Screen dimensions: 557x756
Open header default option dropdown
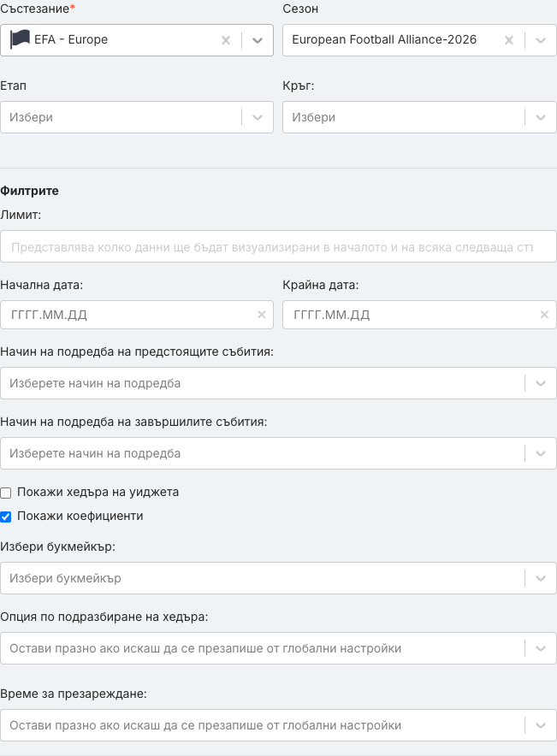[x=278, y=648]
